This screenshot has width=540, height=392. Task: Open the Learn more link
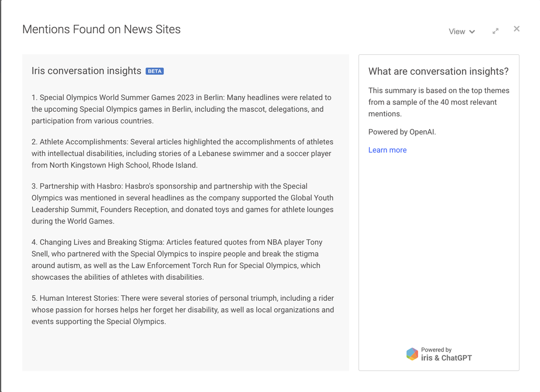click(x=387, y=150)
